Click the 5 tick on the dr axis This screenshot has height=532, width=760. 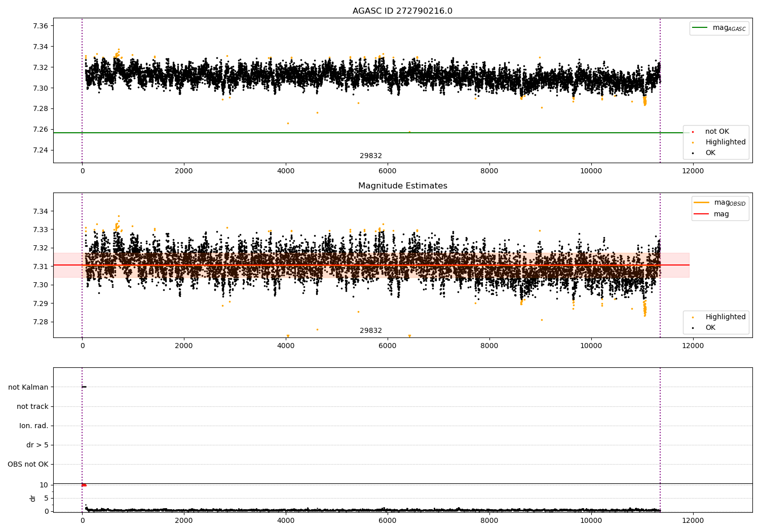[46, 499]
